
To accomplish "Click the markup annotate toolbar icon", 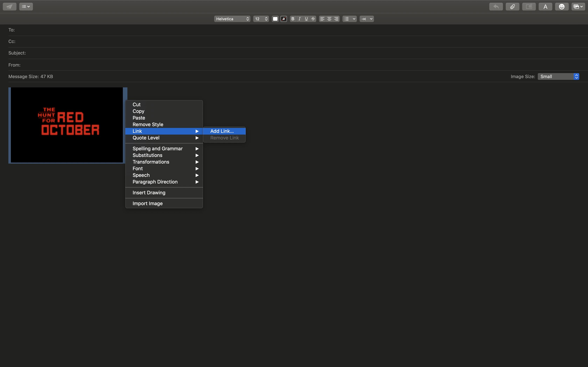I will [529, 7].
